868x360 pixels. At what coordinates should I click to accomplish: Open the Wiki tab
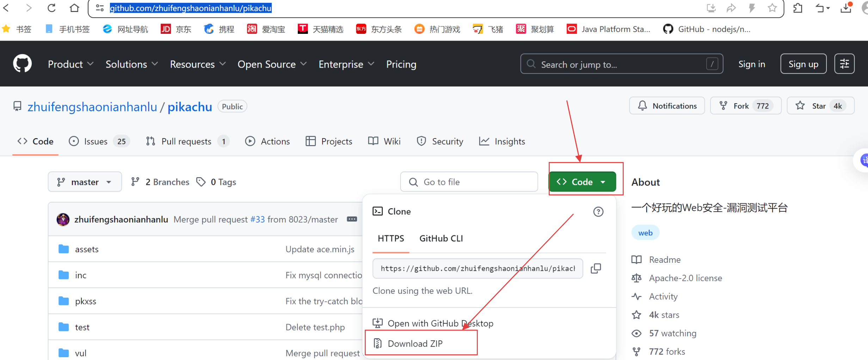point(384,141)
